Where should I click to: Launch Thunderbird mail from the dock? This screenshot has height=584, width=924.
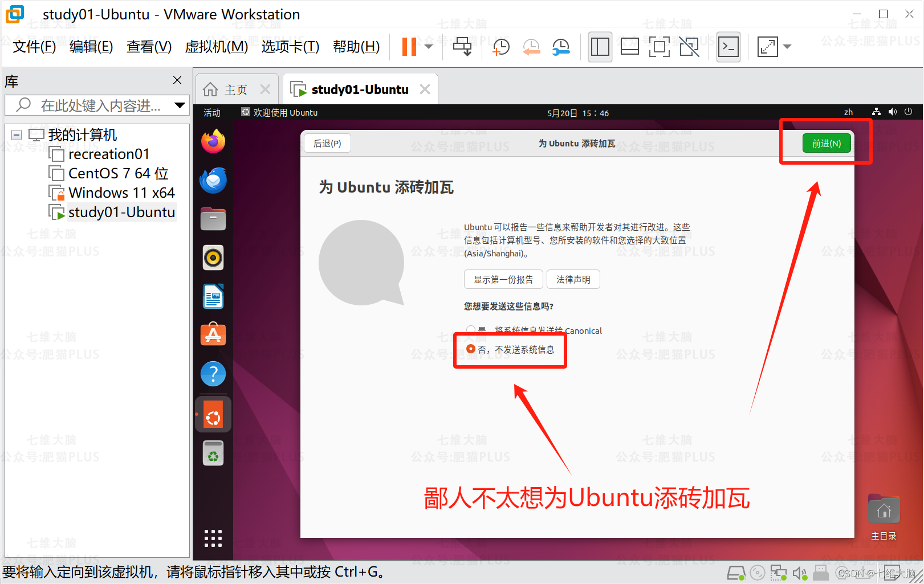[x=213, y=180]
